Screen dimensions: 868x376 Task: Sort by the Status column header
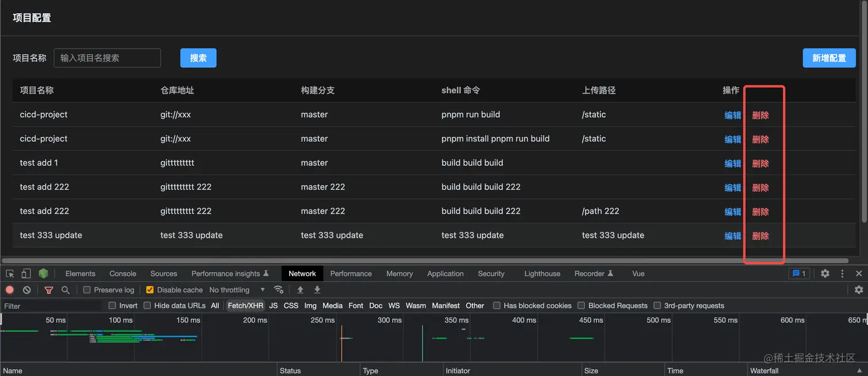click(319, 371)
